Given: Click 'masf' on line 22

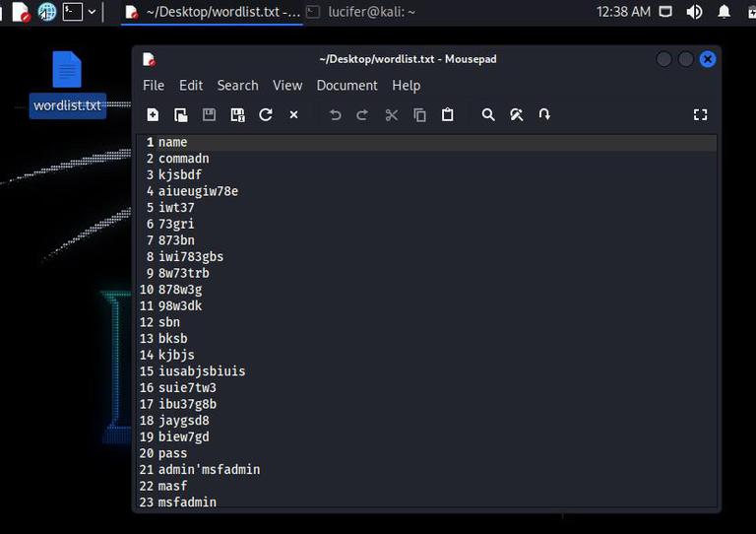Looking at the screenshot, I should [x=172, y=487].
